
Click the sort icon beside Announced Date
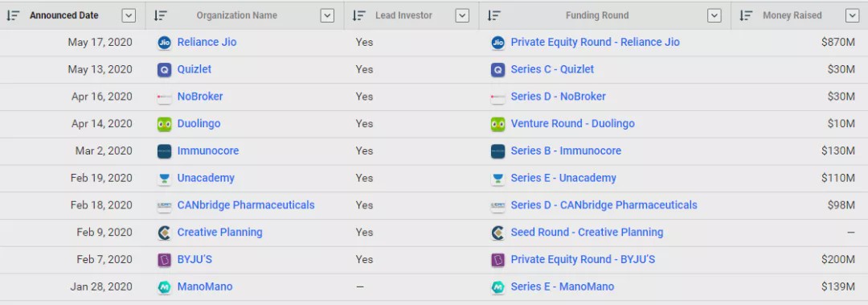[x=13, y=15]
